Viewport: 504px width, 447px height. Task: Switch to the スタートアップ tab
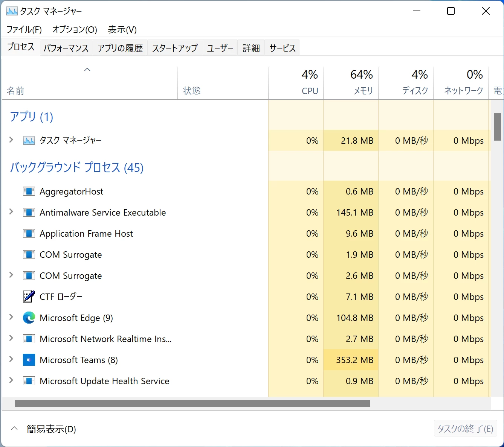[175, 48]
